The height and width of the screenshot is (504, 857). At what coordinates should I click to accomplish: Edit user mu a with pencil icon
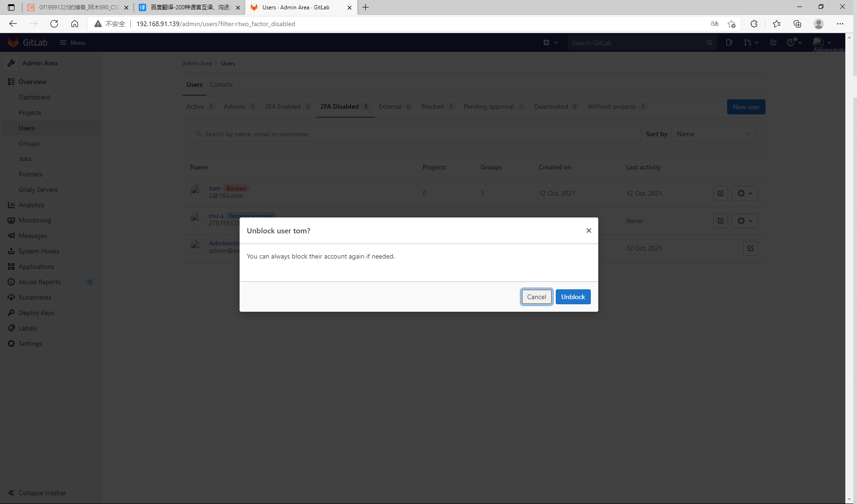point(720,221)
